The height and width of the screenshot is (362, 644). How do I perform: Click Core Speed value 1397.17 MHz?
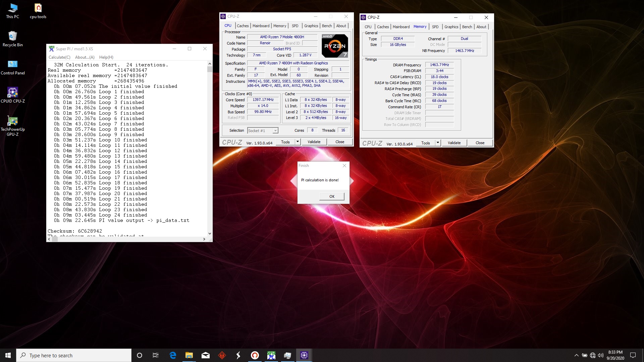(x=263, y=100)
